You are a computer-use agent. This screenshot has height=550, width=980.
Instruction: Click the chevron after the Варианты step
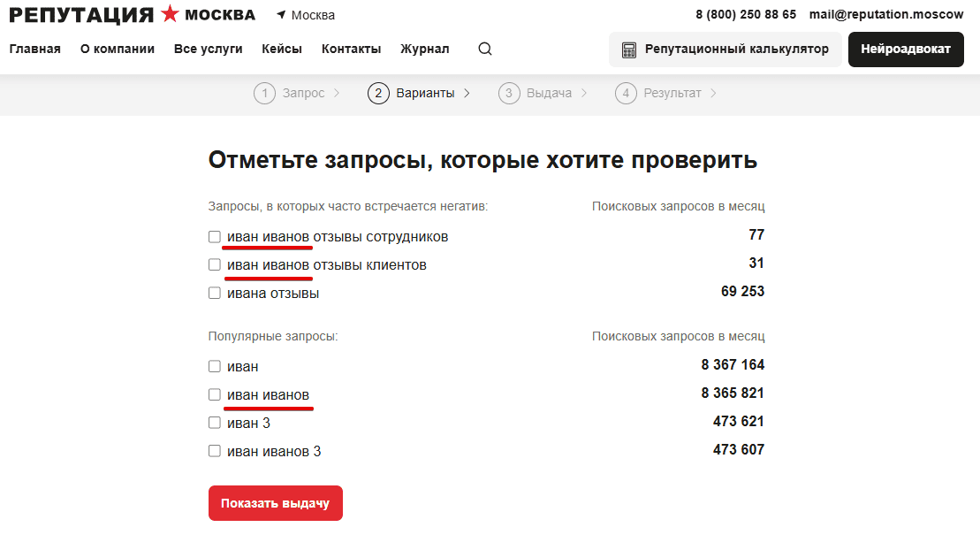tap(467, 93)
